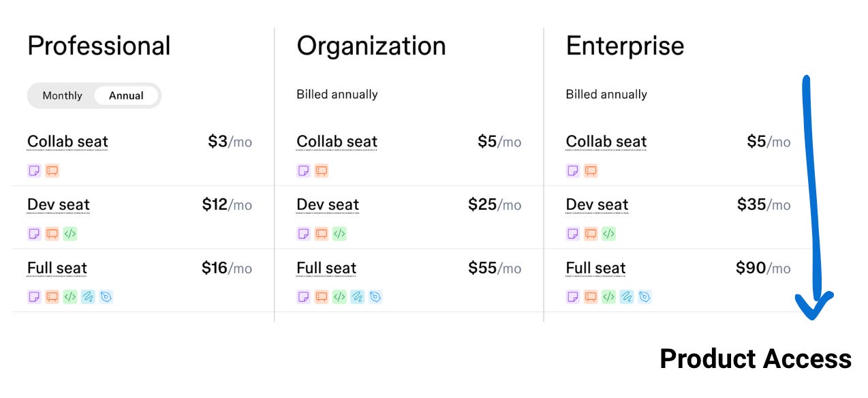Click green code icon under Organization Dev seat
This screenshot has height=398, width=868.
tap(339, 234)
